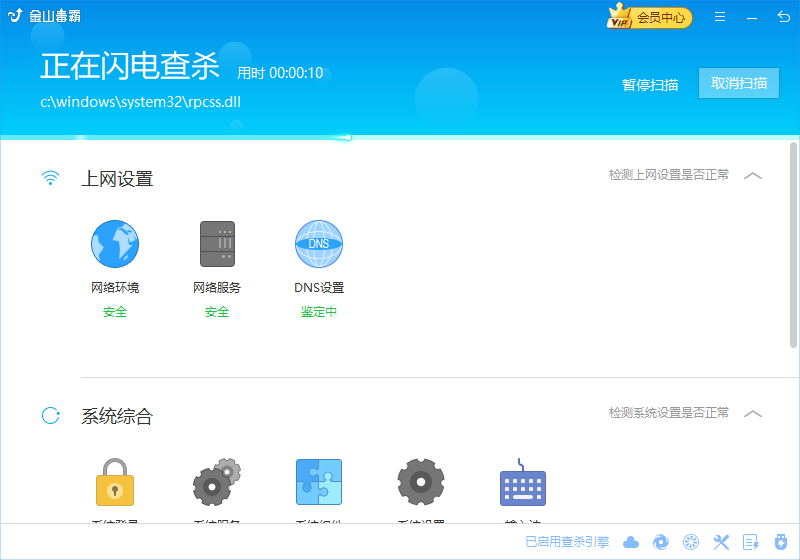Click the single gear system settings icon
800x560 pixels.
[421, 482]
